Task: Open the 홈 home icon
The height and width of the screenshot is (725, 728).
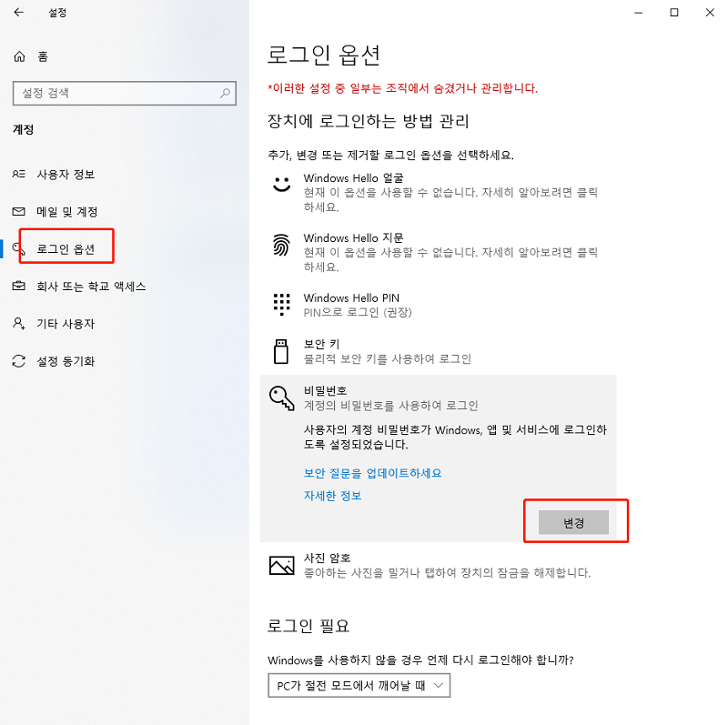Action: click(19, 56)
